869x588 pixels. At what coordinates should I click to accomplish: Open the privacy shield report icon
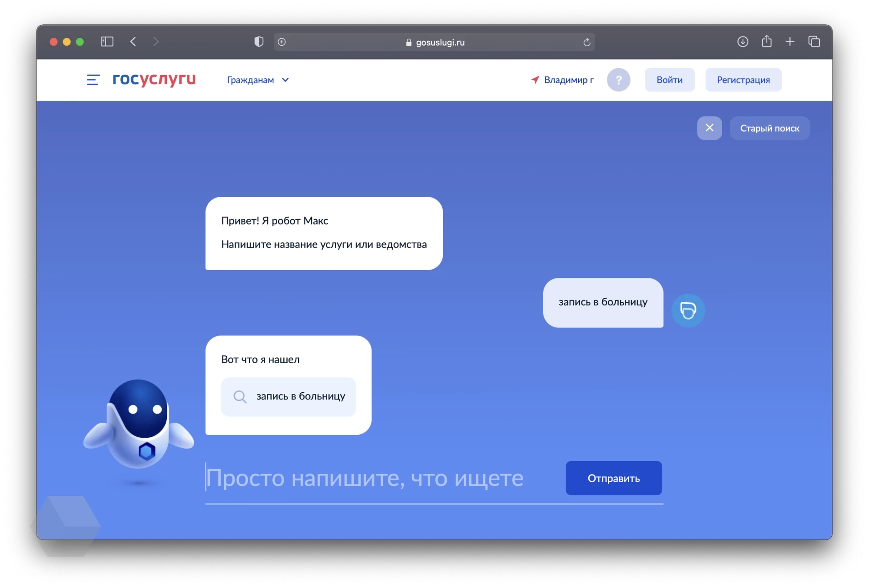click(259, 42)
